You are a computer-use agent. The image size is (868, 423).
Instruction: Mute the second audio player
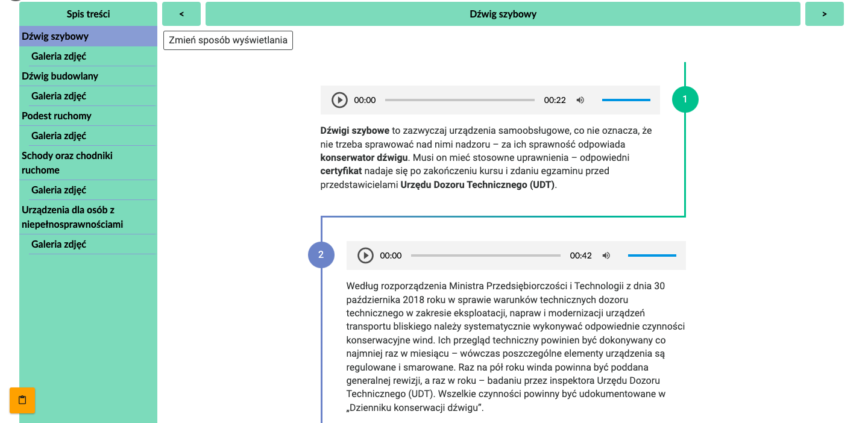606,255
